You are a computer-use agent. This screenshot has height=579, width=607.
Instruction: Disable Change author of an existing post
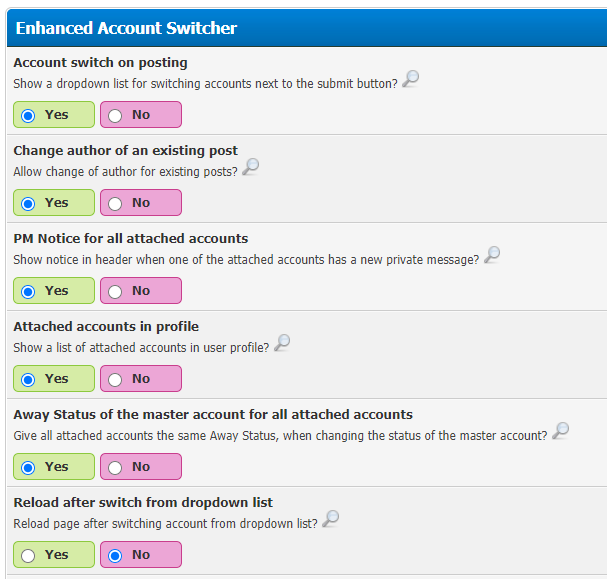point(141,202)
